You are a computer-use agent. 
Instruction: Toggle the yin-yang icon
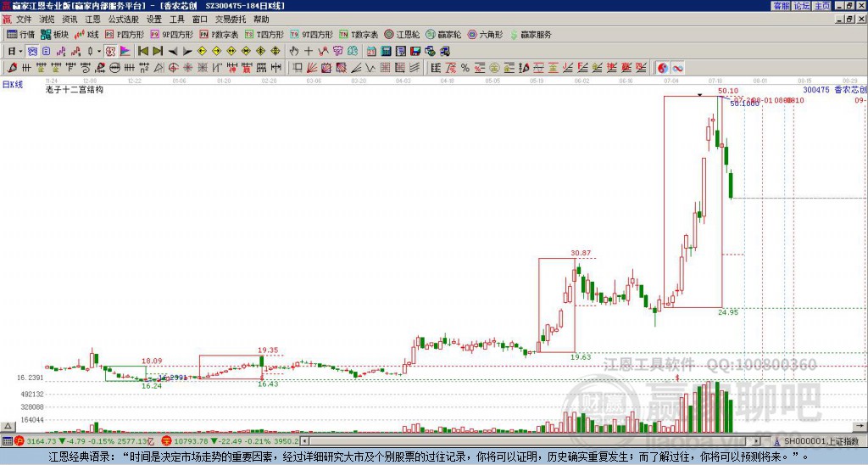(663, 68)
